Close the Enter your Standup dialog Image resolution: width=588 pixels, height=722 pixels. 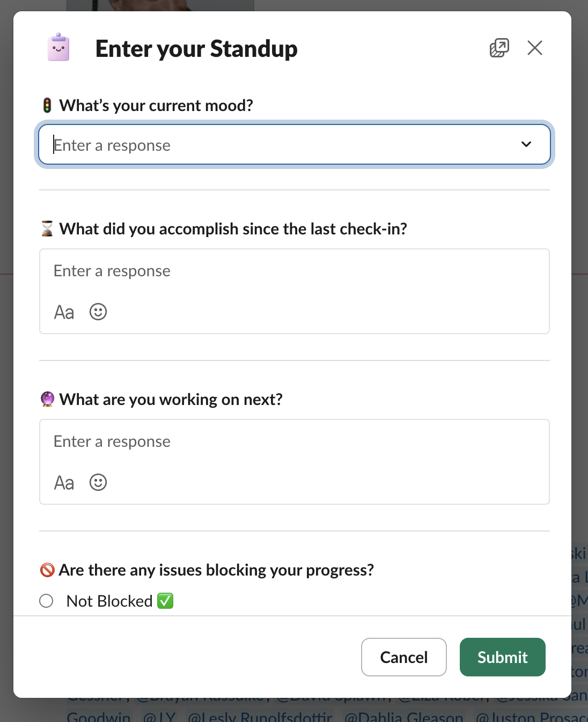point(535,48)
